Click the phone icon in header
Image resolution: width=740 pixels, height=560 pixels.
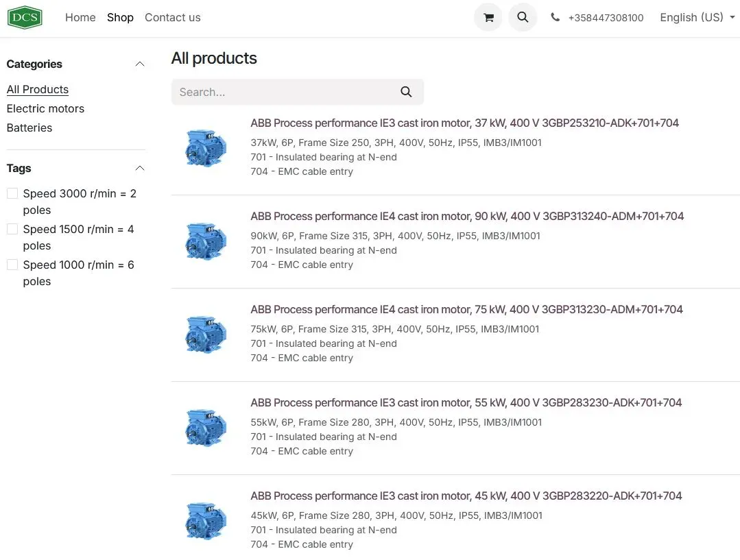click(555, 18)
